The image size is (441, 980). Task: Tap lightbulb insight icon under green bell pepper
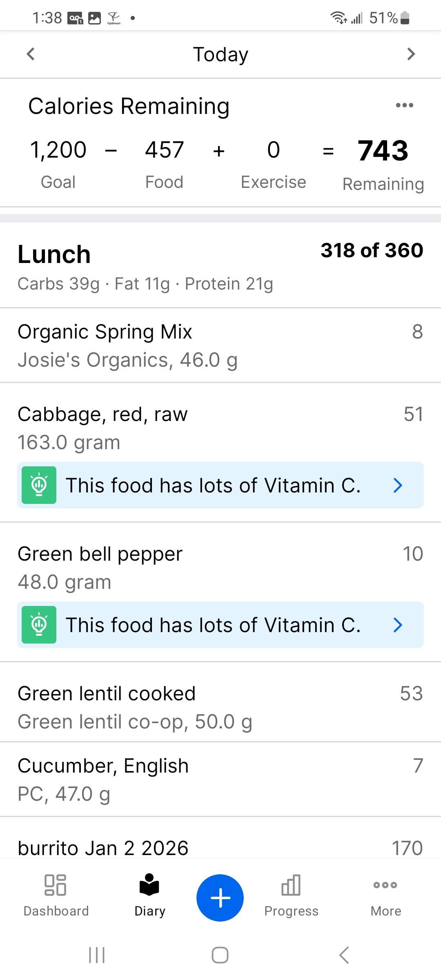pyautogui.click(x=39, y=625)
